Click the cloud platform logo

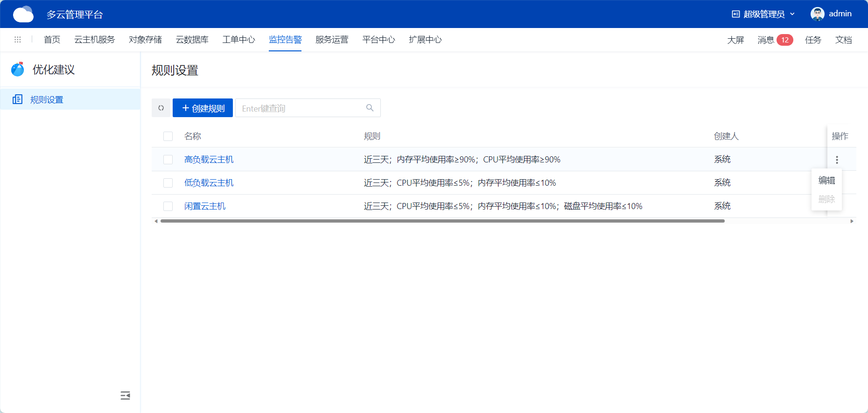tap(23, 14)
